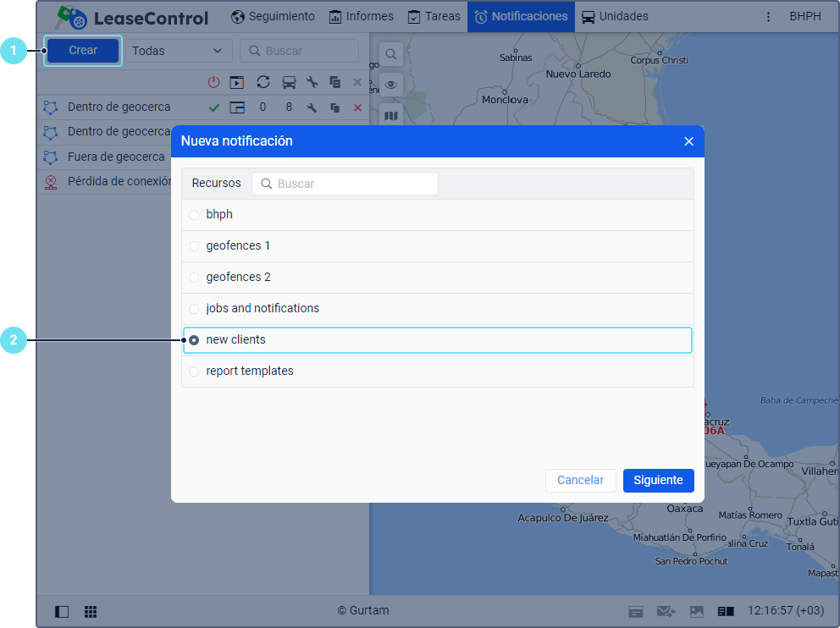
Task: Click the Crear button
Action: 83,50
